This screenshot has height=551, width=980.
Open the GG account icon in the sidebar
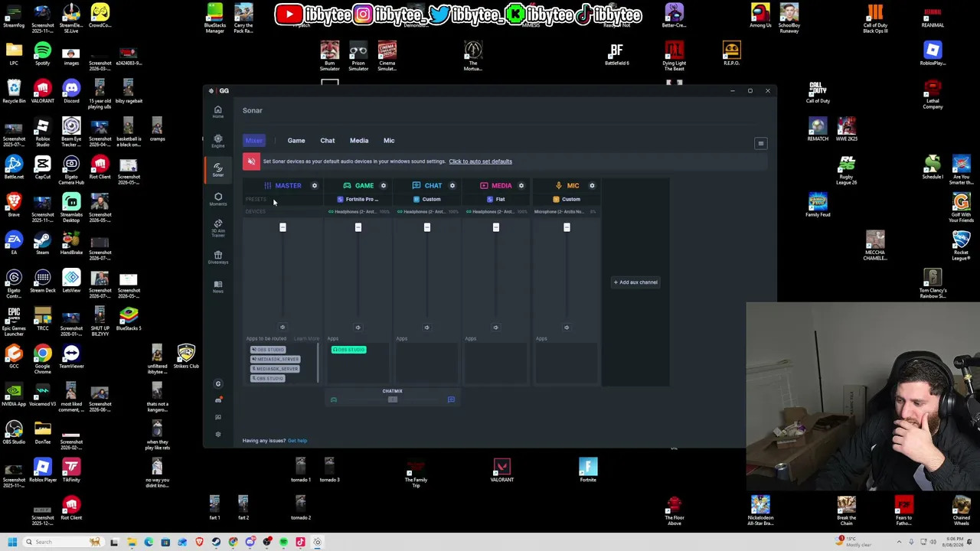tap(218, 383)
